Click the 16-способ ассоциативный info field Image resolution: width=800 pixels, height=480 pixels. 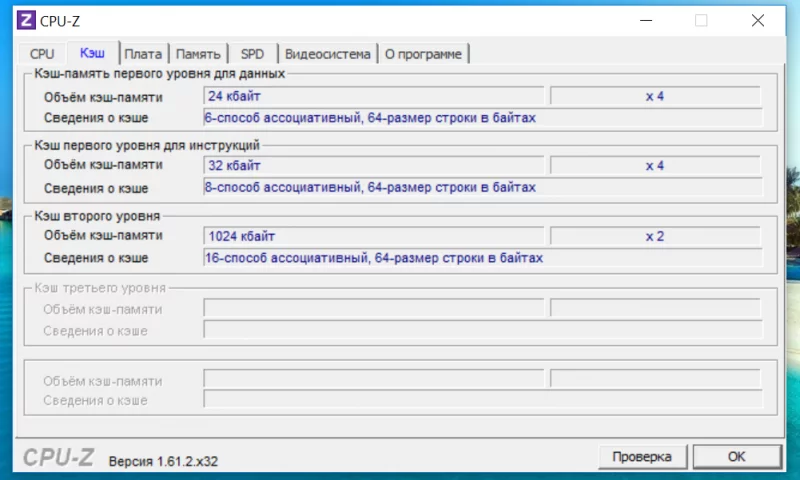click(483, 258)
